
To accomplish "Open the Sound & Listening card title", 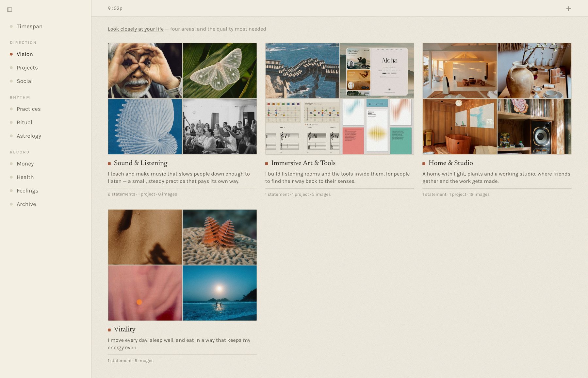I will coord(140,163).
